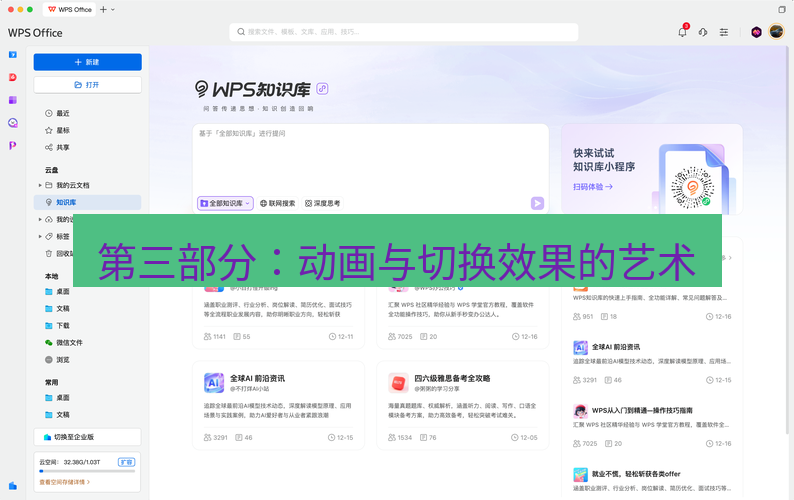Click the blue document icon in left rail
The image size is (794, 500).
(x=13, y=55)
